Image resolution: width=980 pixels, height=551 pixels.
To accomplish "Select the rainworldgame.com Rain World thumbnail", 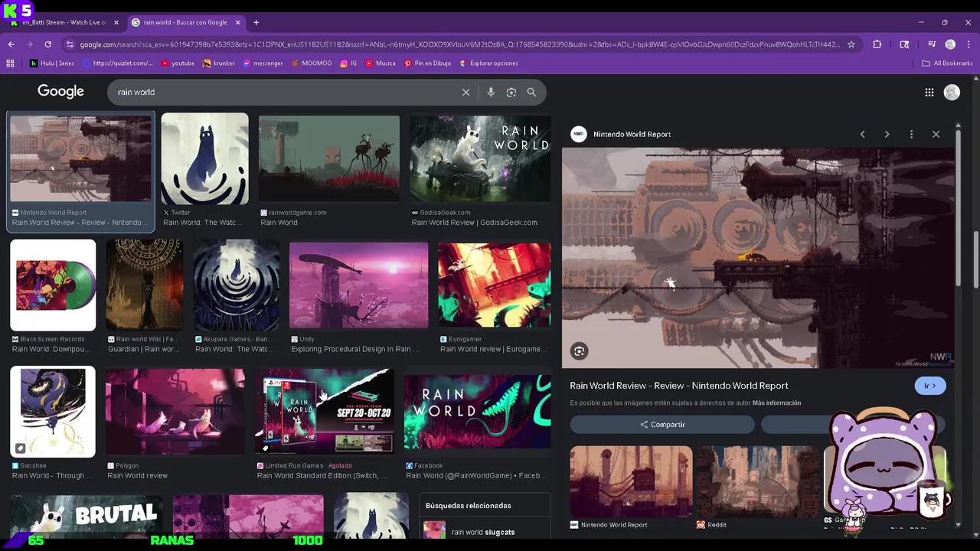I will pos(328,159).
